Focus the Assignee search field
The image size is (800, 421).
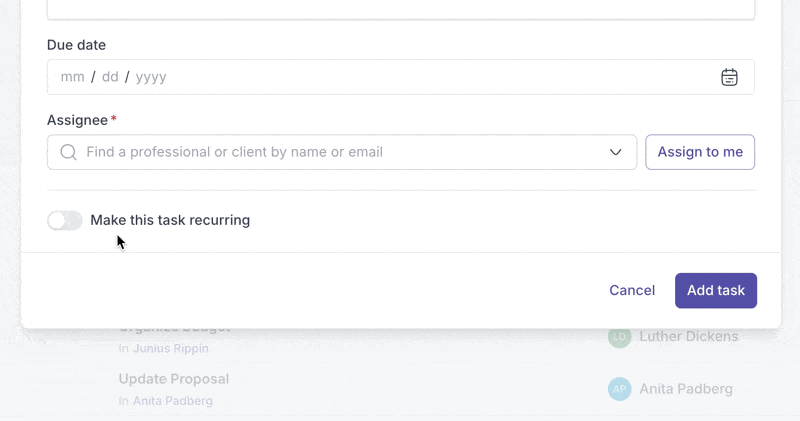tap(342, 152)
